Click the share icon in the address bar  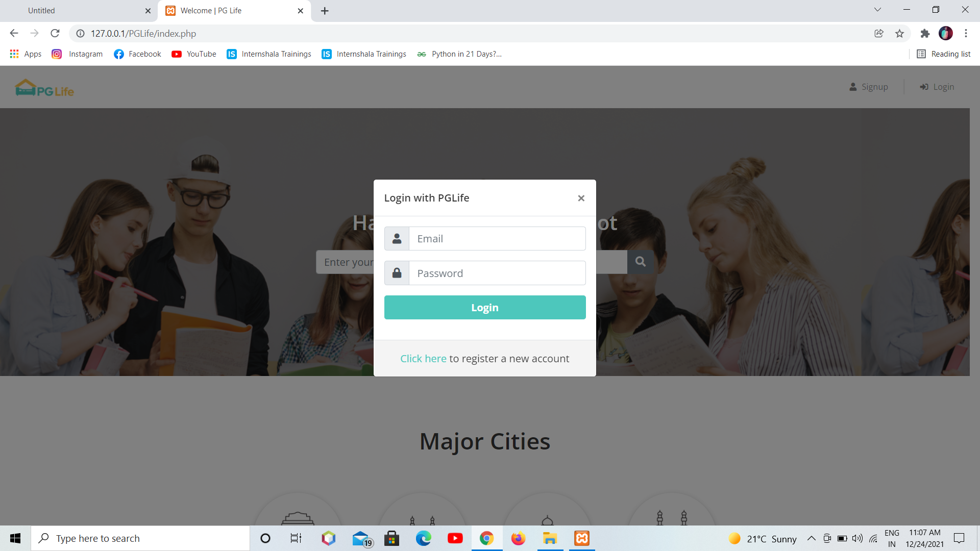(x=879, y=33)
